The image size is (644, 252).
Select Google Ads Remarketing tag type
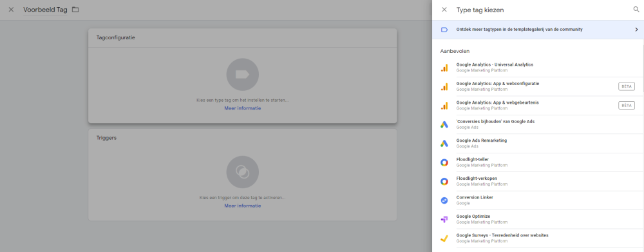[x=538, y=143]
